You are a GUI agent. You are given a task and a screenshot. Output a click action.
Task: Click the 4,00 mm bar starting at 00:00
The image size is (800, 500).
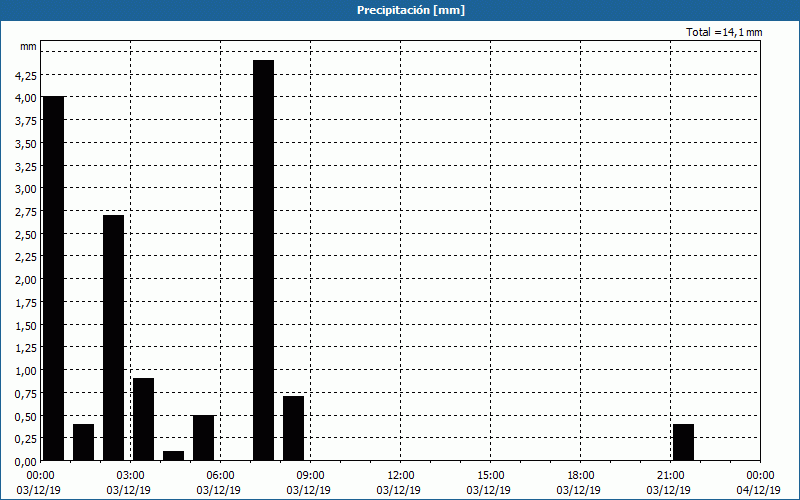pos(54,279)
